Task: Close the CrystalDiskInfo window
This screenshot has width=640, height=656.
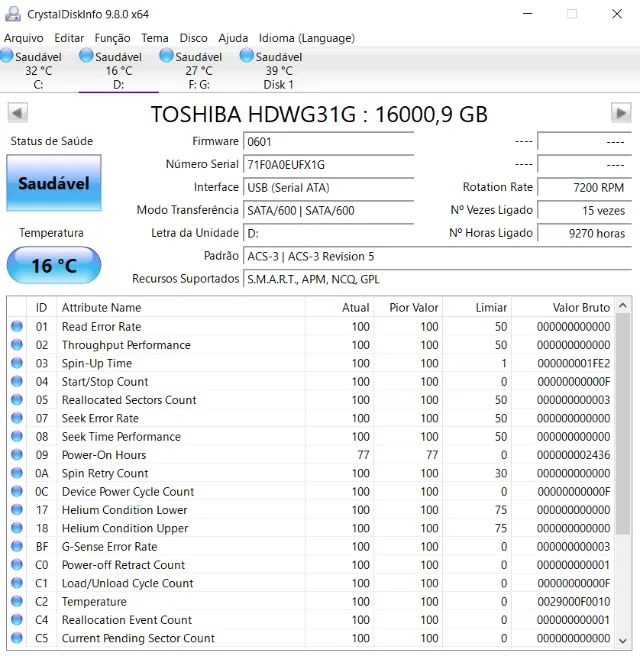Action: tap(617, 14)
